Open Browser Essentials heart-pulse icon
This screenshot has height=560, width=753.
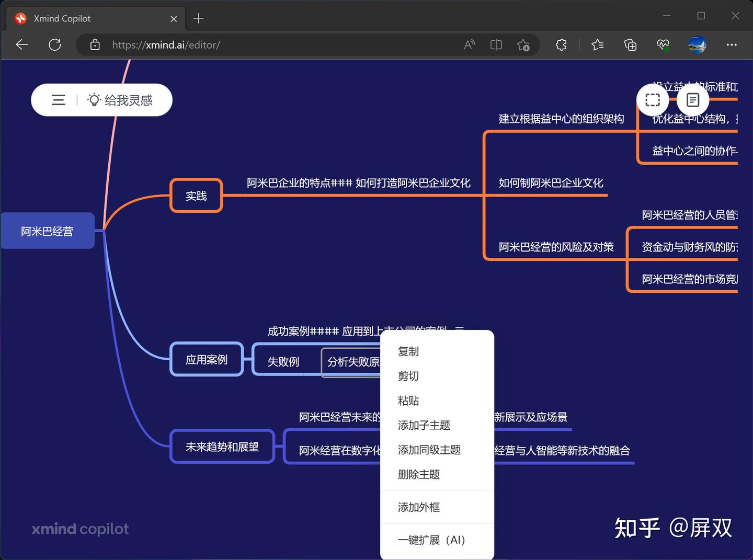point(663,45)
